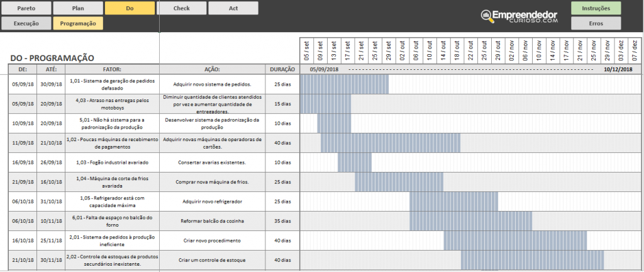This screenshot has height=272, width=644.
Task: Select the Do tab
Action: (x=130, y=8)
